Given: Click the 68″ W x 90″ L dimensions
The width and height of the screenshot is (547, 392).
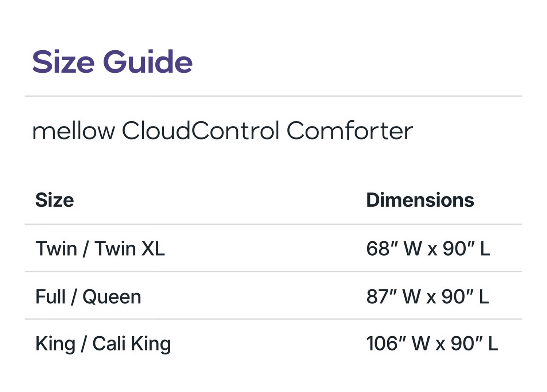Looking at the screenshot, I should (x=428, y=249).
